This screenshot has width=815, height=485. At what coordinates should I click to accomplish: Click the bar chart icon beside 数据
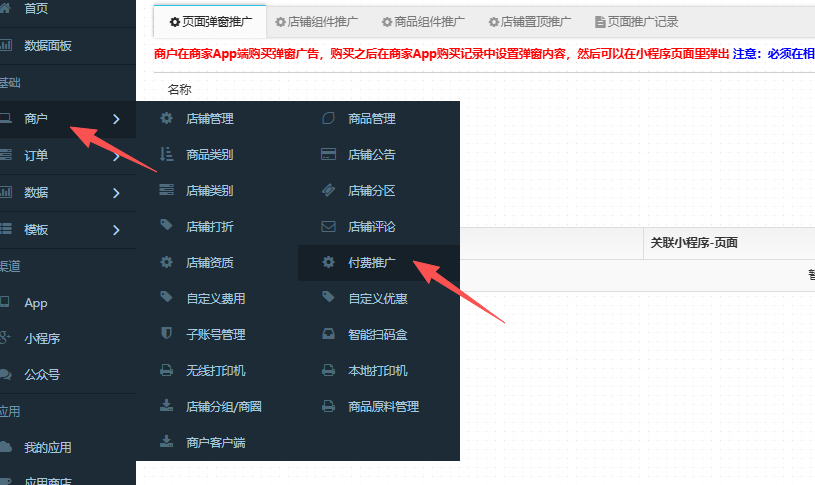pyautogui.click(x=5, y=192)
